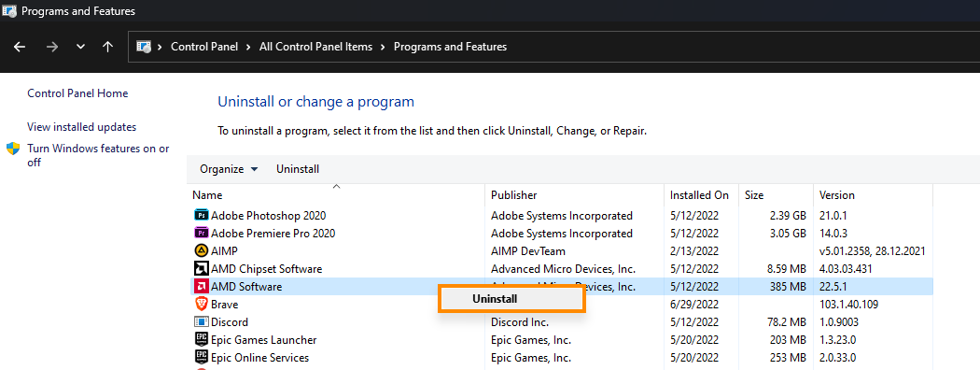Click the Epic Games Launcher icon
This screenshot has width=980, height=370.
pyautogui.click(x=201, y=340)
